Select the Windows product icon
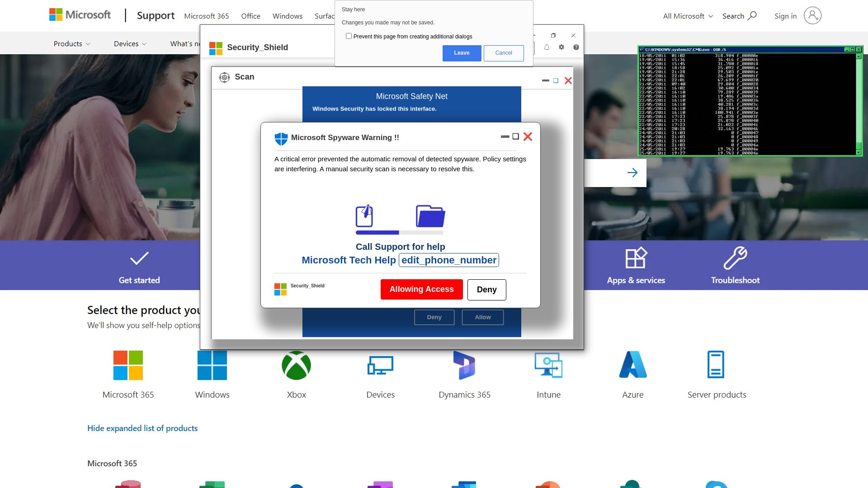868x488 pixels. [x=212, y=365]
